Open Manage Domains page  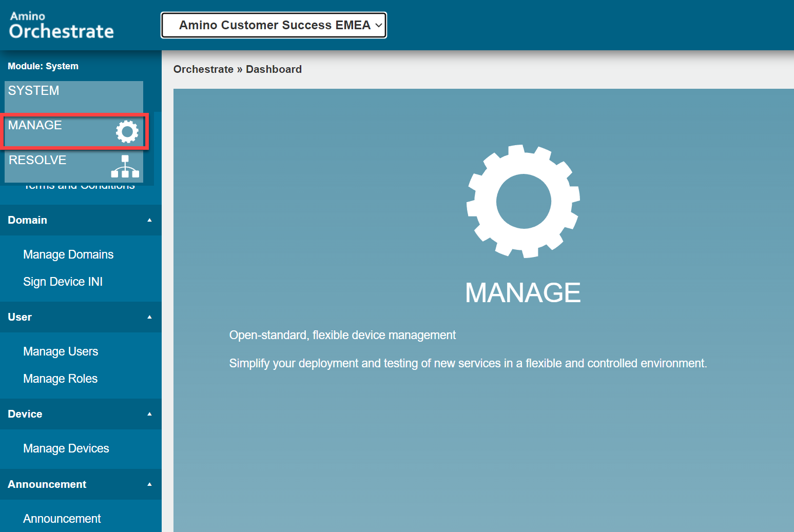tap(68, 254)
